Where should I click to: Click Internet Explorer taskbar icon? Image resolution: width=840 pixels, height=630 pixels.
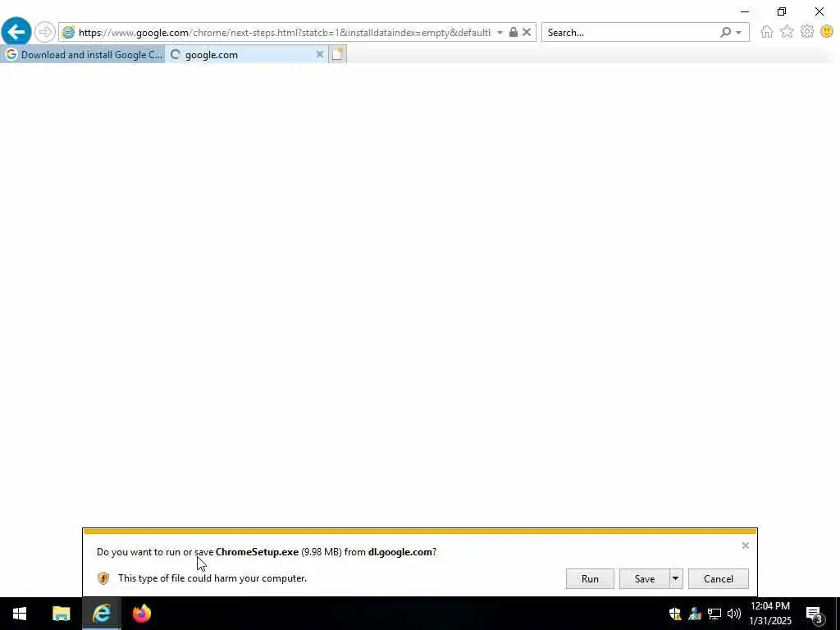(102, 614)
